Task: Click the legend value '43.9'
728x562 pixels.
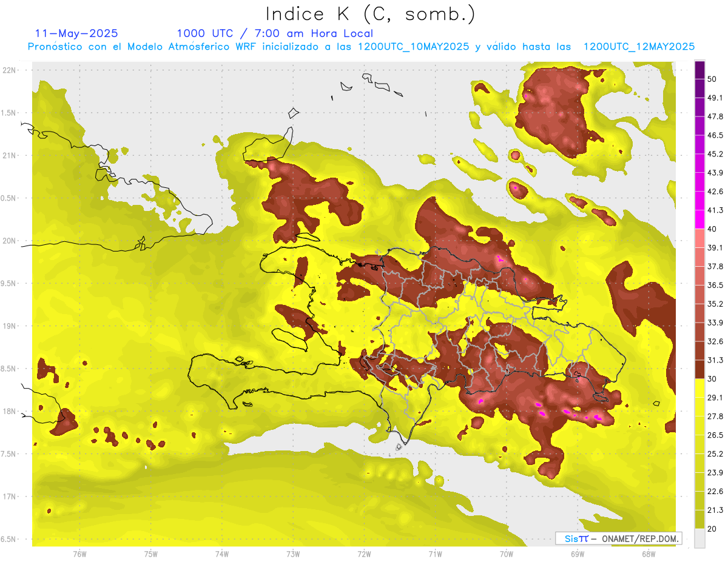Action: (715, 173)
